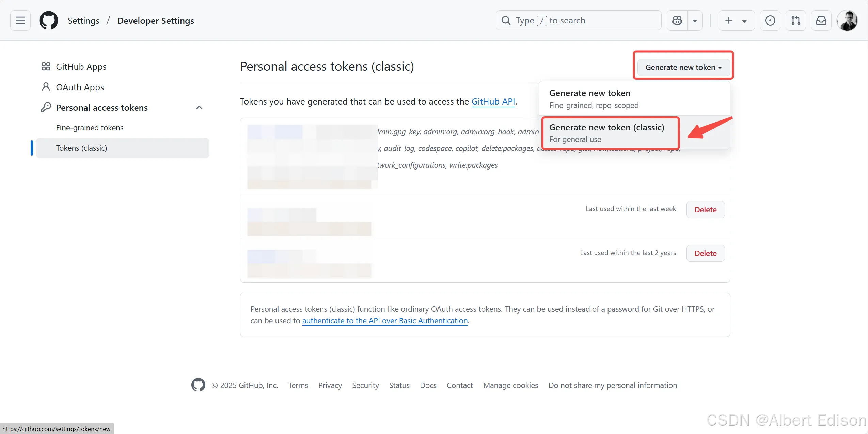Expand the Copilot dropdown arrow
This screenshot has height=434, width=868.
(695, 21)
